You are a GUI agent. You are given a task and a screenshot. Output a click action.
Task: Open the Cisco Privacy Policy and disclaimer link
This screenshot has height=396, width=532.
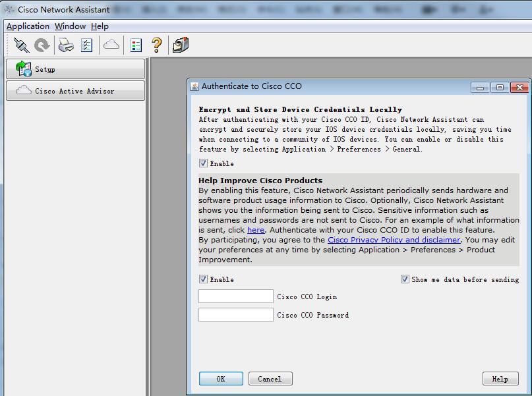click(x=394, y=240)
